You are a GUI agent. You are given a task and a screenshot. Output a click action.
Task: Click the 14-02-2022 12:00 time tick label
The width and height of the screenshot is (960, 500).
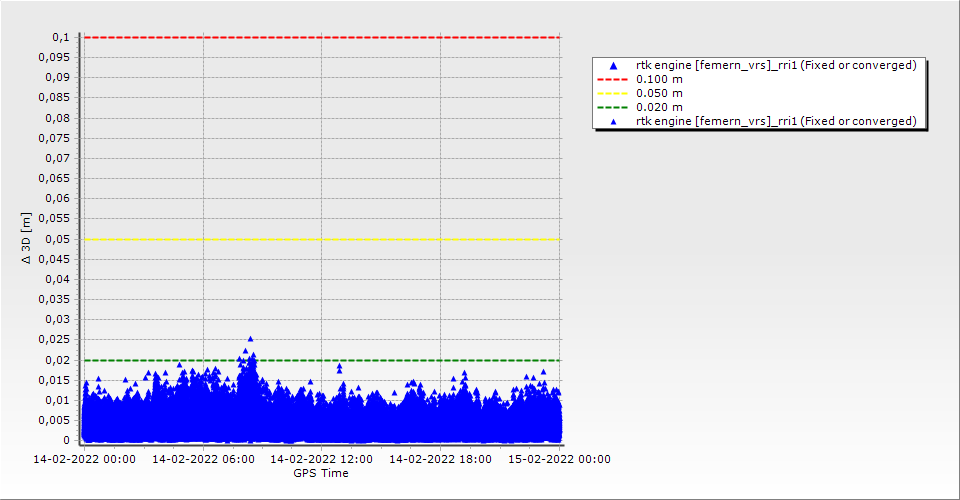(x=322, y=460)
